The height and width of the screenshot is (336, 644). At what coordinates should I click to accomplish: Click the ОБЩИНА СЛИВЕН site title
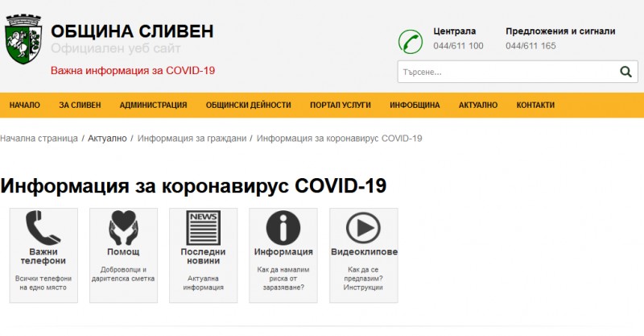[x=132, y=31]
